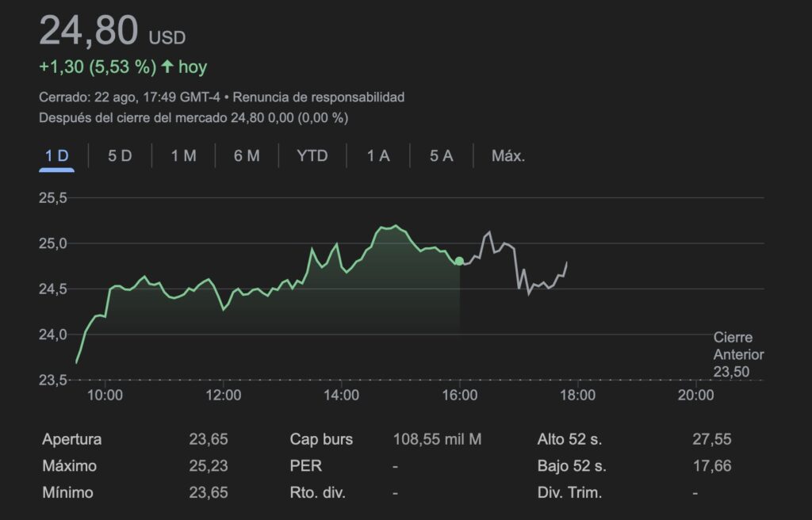Click the +1,30 (5,53 %) change text

point(98,67)
